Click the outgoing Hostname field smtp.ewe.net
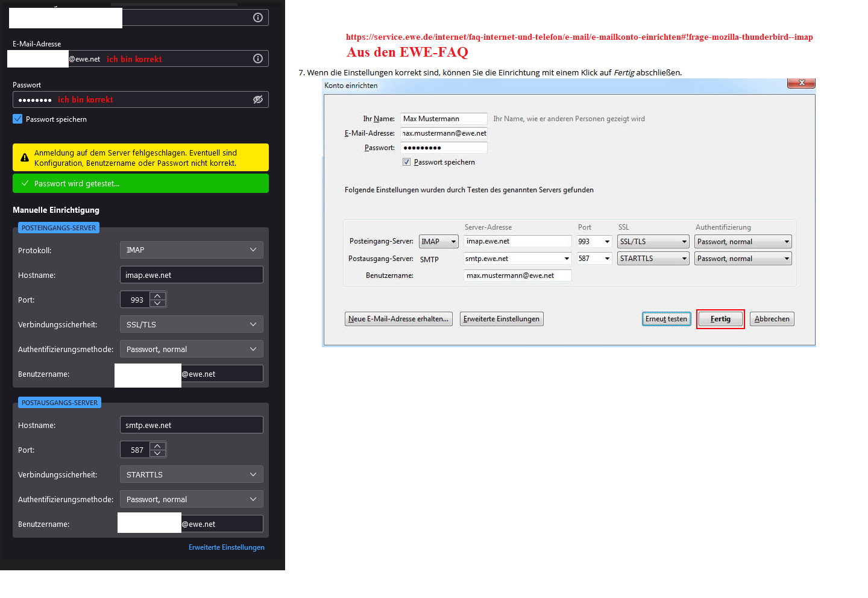Image resolution: width=868 pixels, height=598 pixels. click(x=192, y=425)
